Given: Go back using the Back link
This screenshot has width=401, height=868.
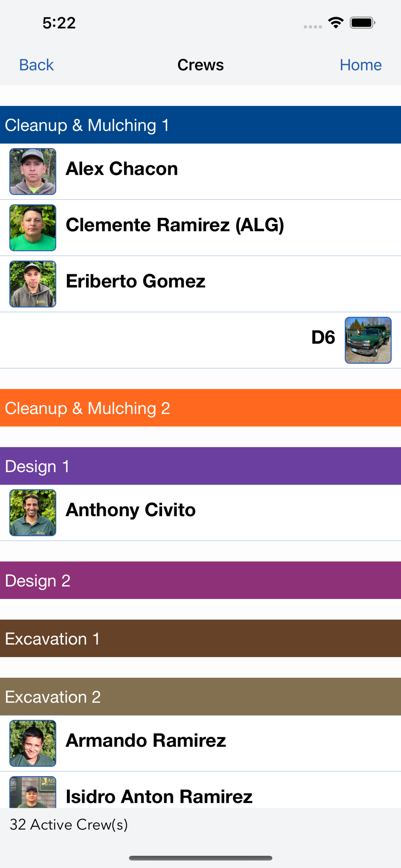Looking at the screenshot, I should [36, 65].
